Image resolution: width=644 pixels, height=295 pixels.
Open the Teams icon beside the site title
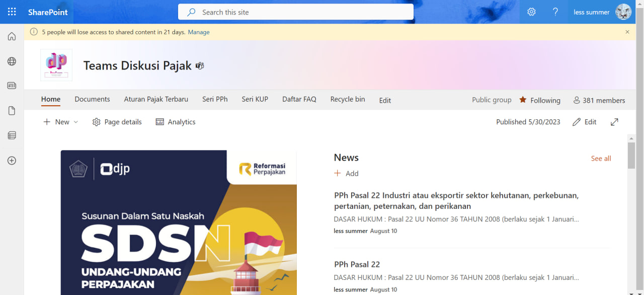[200, 65]
